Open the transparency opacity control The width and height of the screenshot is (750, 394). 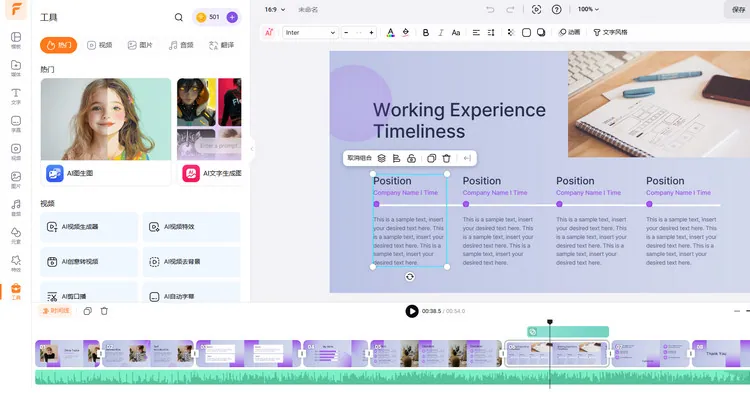pos(511,33)
